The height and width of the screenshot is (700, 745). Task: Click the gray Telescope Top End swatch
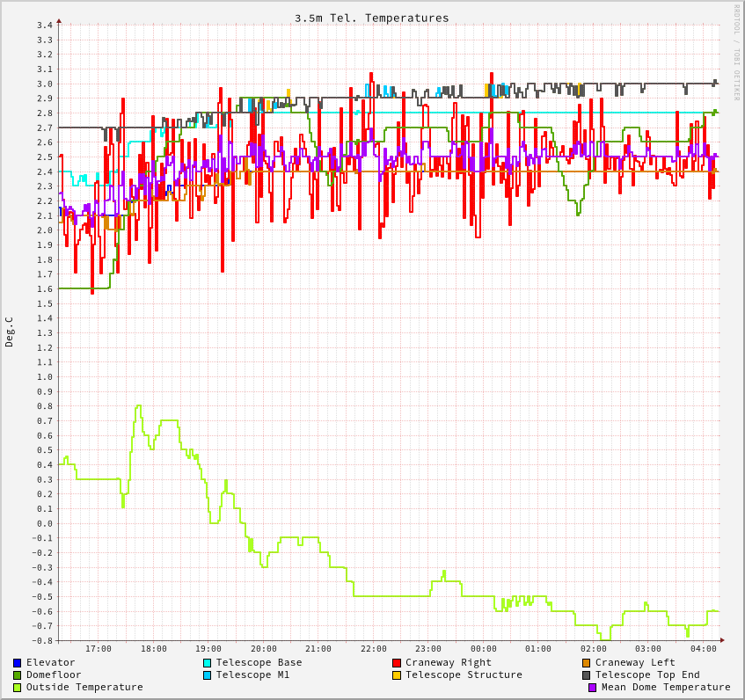(587, 675)
